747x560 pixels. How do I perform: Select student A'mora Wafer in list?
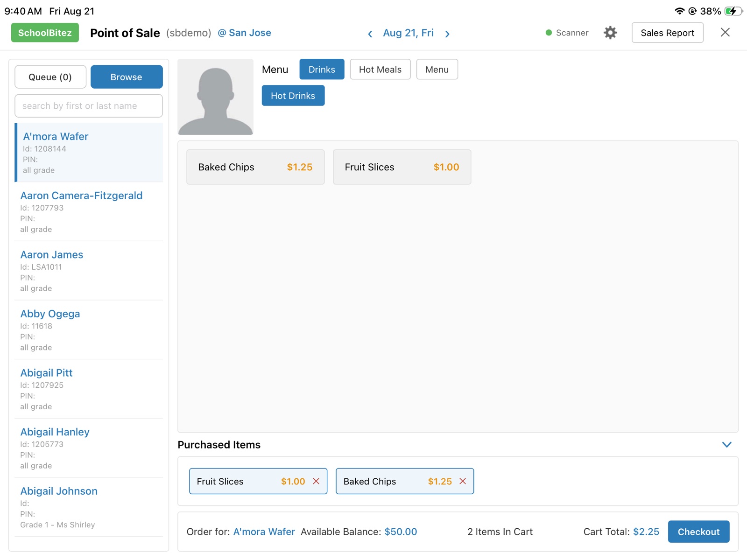pyautogui.click(x=89, y=153)
